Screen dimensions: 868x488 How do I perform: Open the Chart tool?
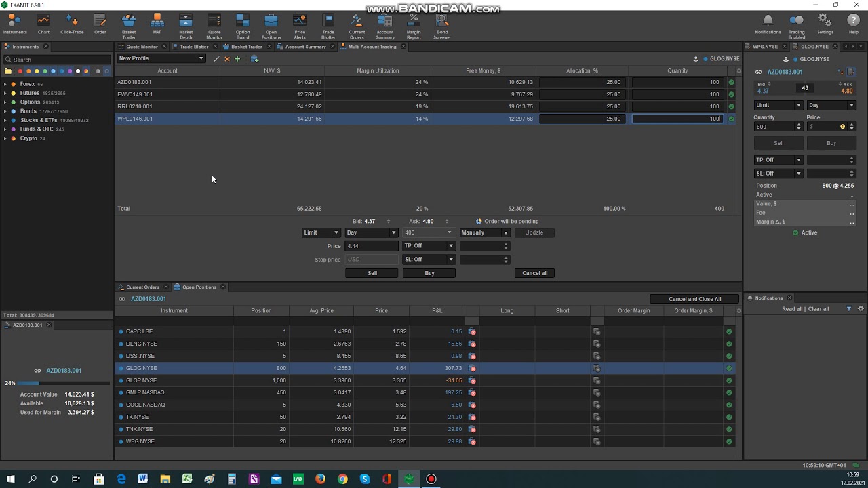pyautogui.click(x=43, y=24)
